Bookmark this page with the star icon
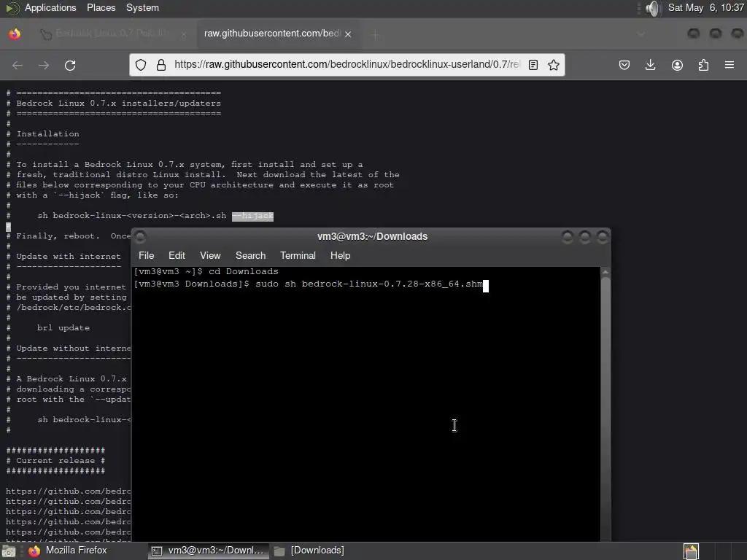 (553, 65)
